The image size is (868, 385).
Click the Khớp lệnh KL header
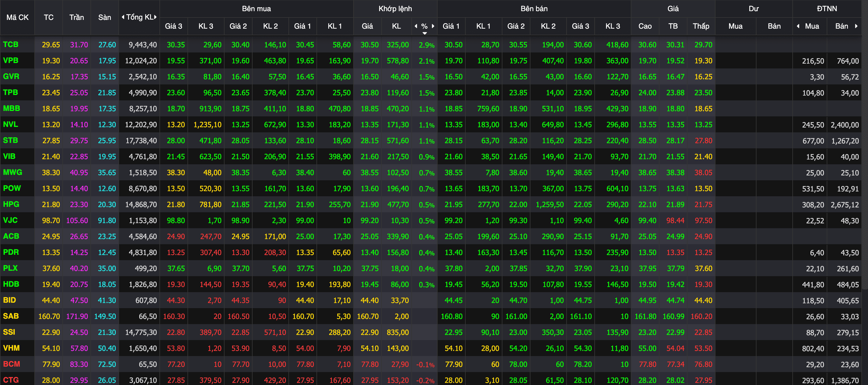pyautogui.click(x=396, y=26)
